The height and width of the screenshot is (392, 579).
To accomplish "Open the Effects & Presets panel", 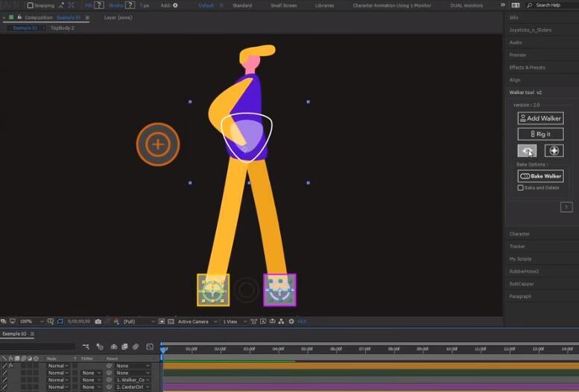I will point(526,67).
